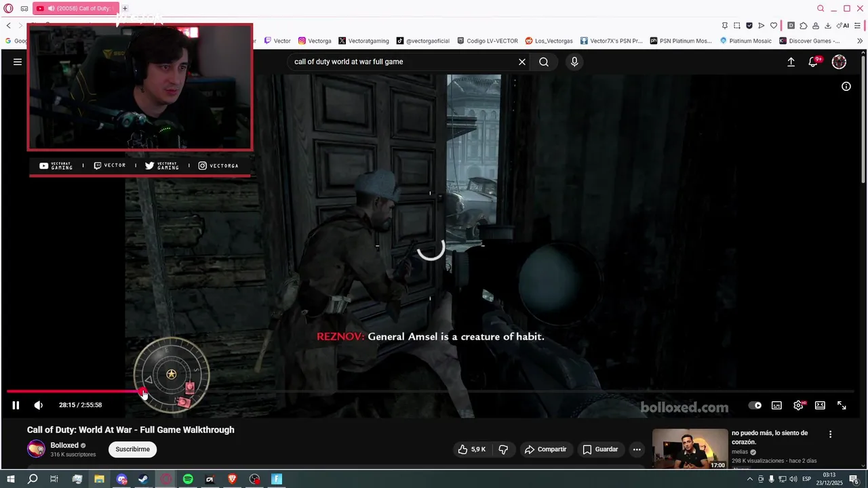Dislike the video with thumbs down

point(503,449)
